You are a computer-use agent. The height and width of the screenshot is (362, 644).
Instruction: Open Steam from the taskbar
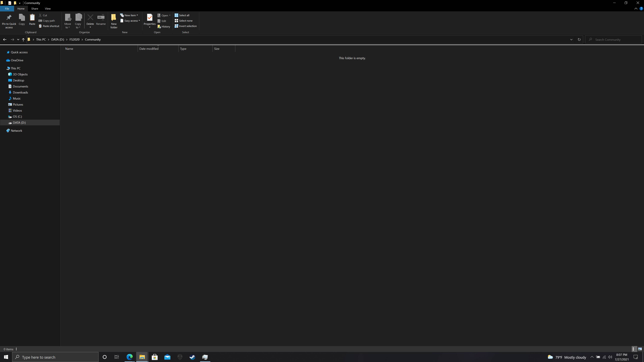coord(192,357)
